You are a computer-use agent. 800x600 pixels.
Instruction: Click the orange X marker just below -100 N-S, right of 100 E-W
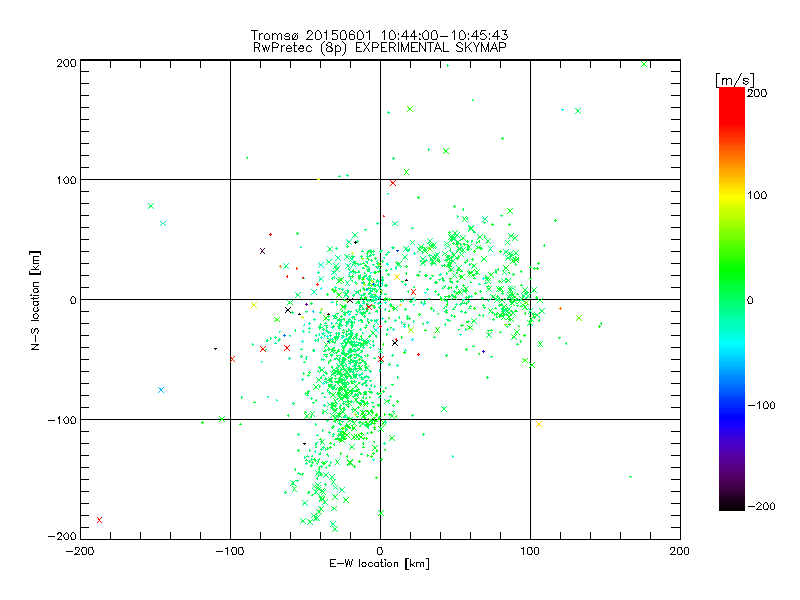[539, 424]
